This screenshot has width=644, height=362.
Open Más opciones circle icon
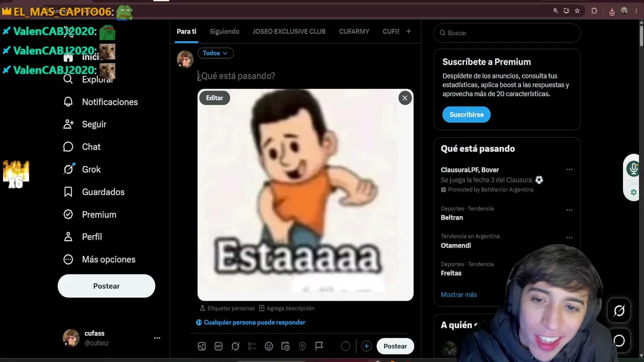point(68,259)
